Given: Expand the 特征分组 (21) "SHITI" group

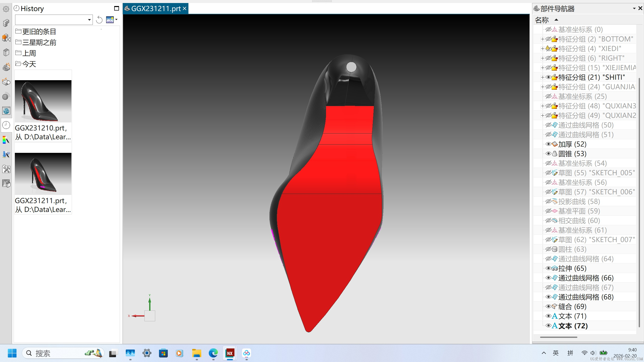Looking at the screenshot, I should pyautogui.click(x=542, y=77).
